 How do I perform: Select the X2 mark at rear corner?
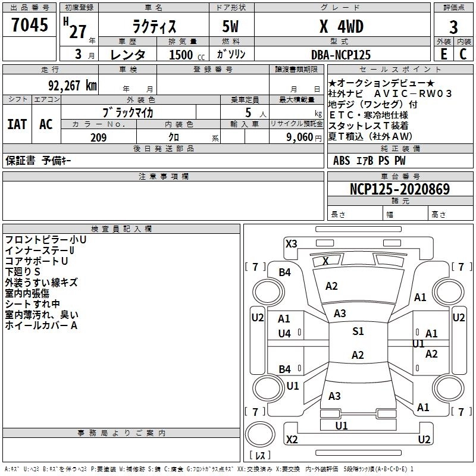click(292, 439)
